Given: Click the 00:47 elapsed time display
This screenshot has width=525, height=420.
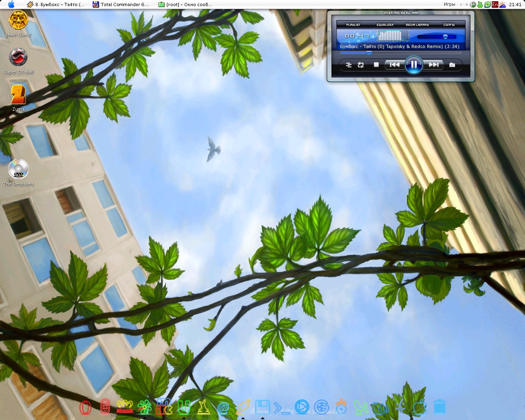Looking at the screenshot, I should pyautogui.click(x=357, y=36).
